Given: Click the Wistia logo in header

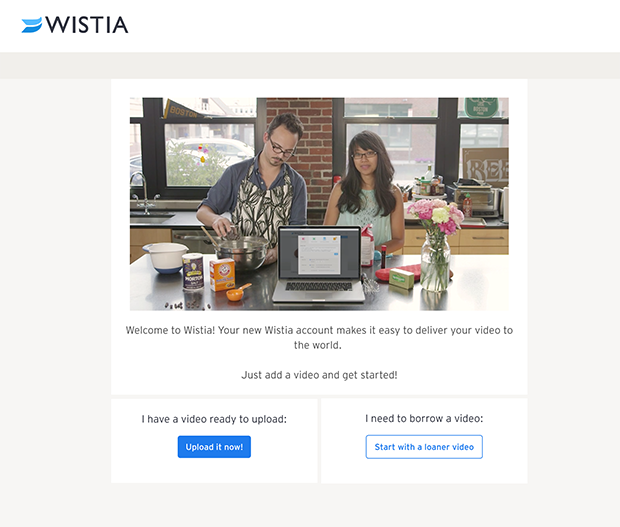Looking at the screenshot, I should (75, 25).
